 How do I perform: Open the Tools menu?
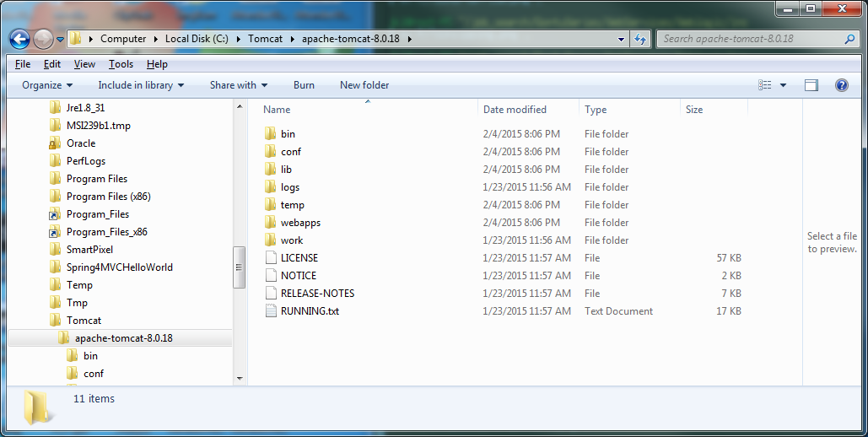point(121,64)
